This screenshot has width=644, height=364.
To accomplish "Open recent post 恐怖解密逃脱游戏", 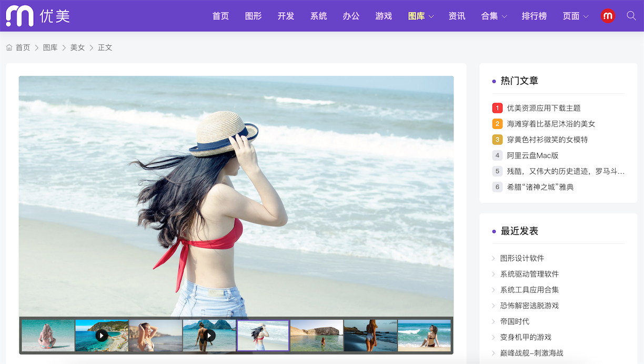I will tap(529, 306).
